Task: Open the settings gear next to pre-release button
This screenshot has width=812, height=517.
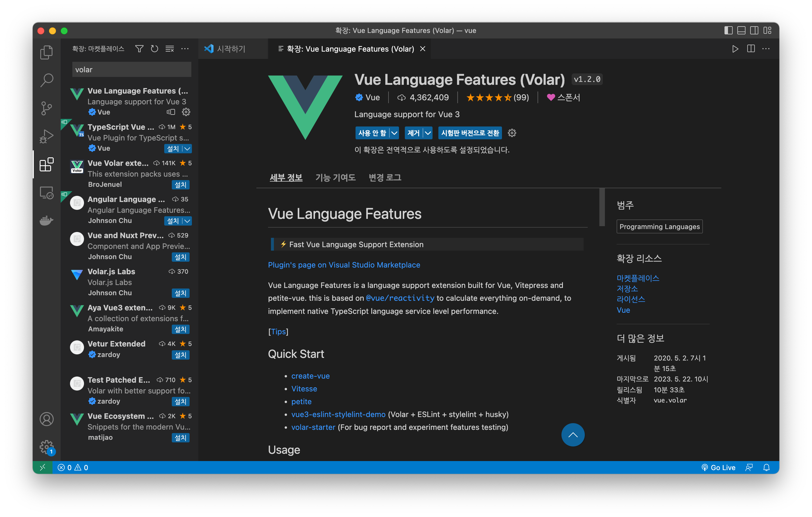Action: (x=512, y=133)
